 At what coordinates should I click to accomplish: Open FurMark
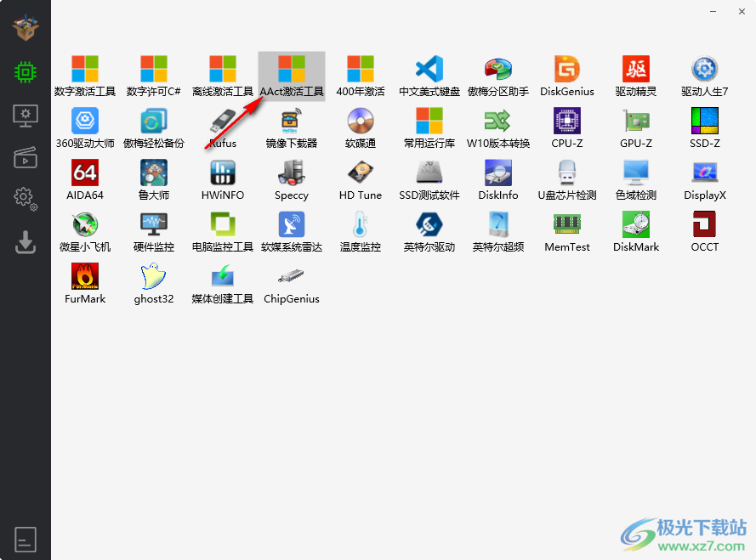(85, 283)
